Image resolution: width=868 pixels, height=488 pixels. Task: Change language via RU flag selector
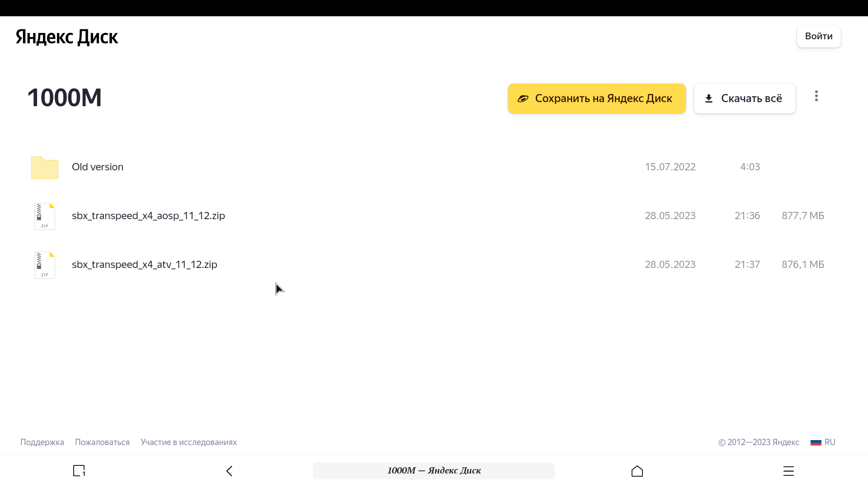823,442
